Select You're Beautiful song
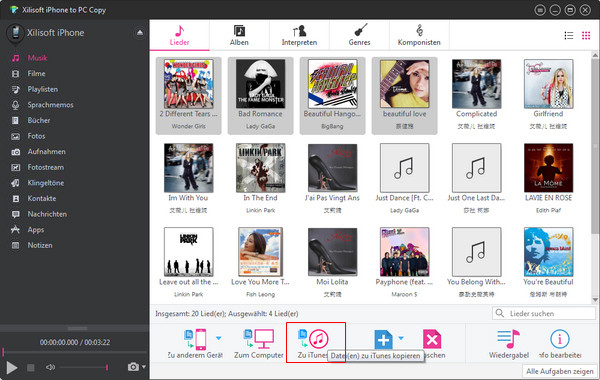This screenshot has height=380, width=600. coord(548,264)
